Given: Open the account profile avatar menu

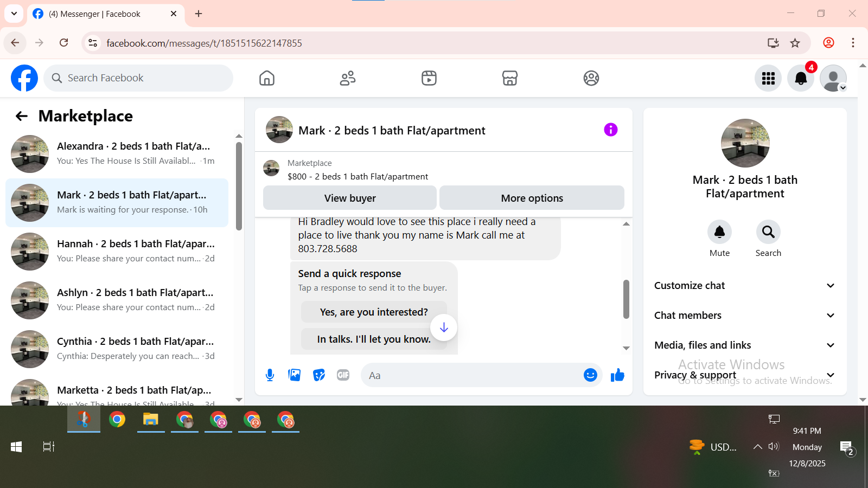Looking at the screenshot, I should (x=833, y=78).
